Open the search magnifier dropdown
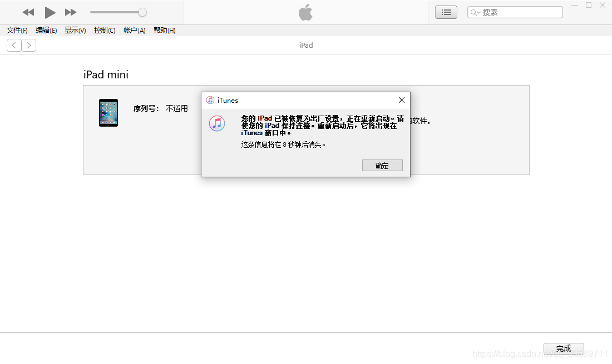 pyautogui.click(x=475, y=12)
